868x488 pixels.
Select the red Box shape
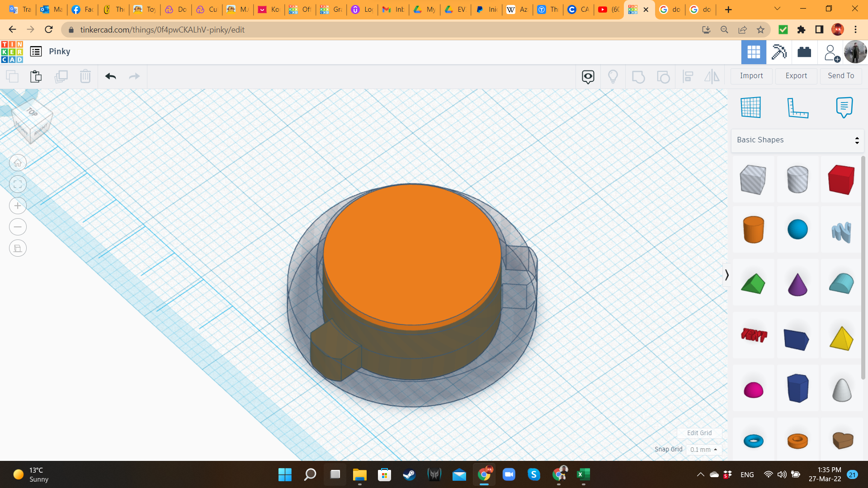click(x=841, y=179)
